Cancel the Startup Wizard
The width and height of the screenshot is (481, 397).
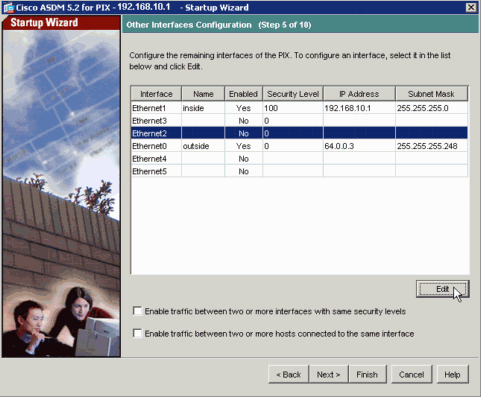coord(411,375)
